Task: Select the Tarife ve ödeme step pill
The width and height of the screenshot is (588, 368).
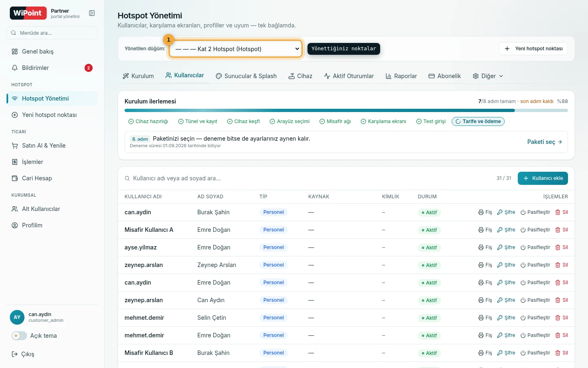Action: pyautogui.click(x=478, y=121)
